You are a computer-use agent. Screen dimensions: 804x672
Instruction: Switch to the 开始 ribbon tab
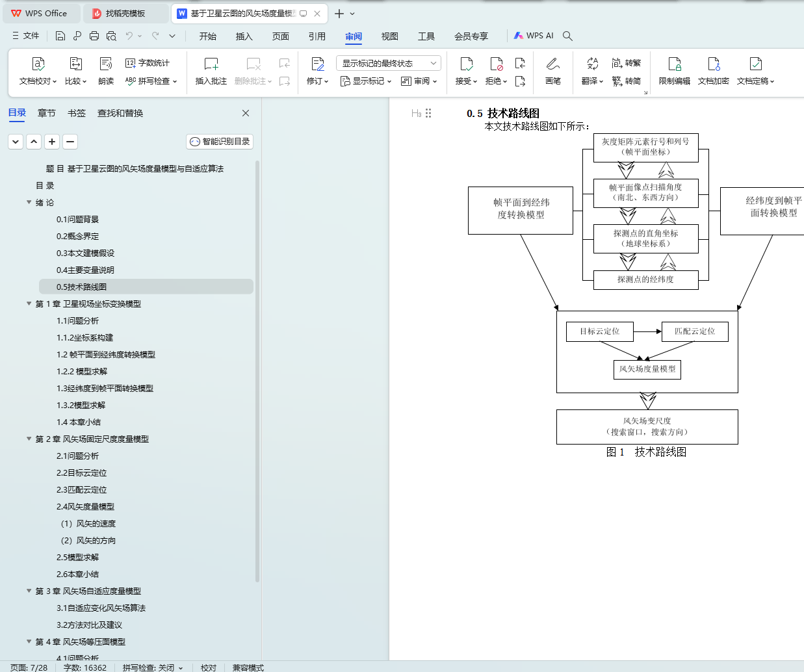click(x=208, y=36)
